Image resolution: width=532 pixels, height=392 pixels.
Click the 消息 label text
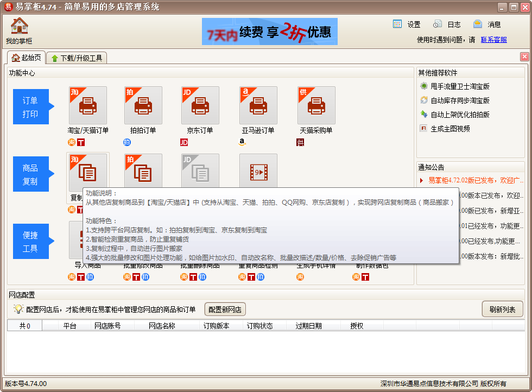[494, 24]
